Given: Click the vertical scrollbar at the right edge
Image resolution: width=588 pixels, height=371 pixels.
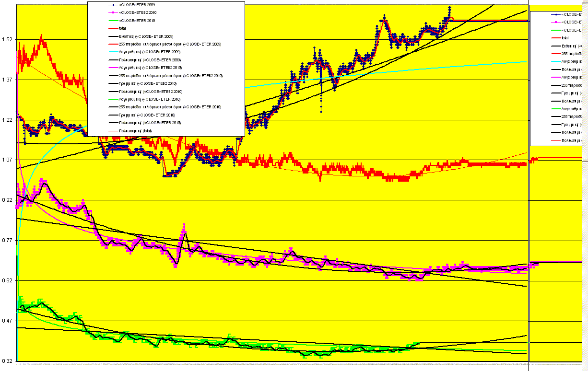Looking at the screenshot, I should coord(586,192).
